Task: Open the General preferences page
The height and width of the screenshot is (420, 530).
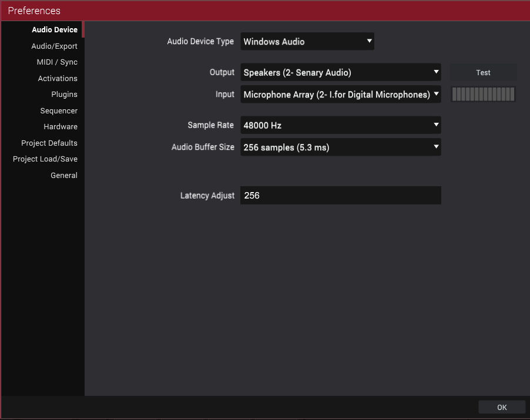Action: (64, 176)
